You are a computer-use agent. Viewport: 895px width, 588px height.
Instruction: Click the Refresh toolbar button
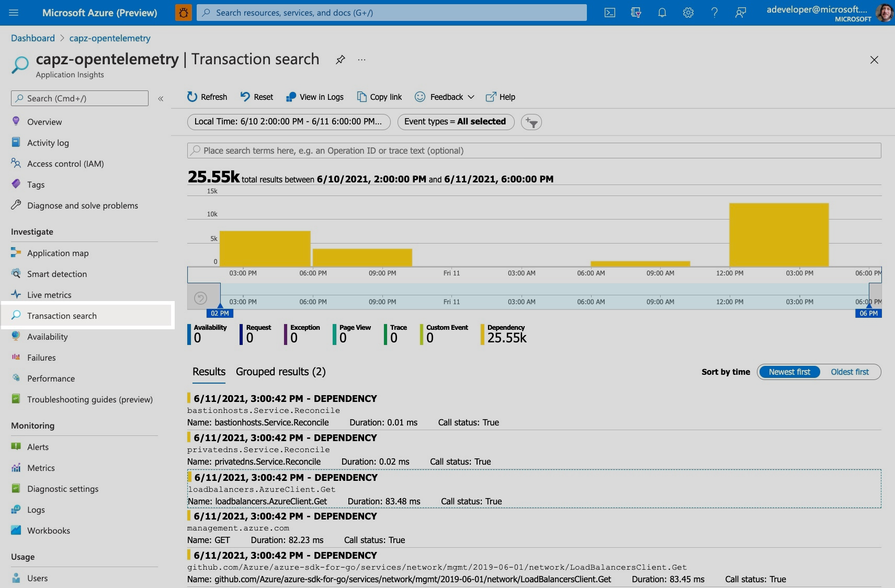click(207, 97)
